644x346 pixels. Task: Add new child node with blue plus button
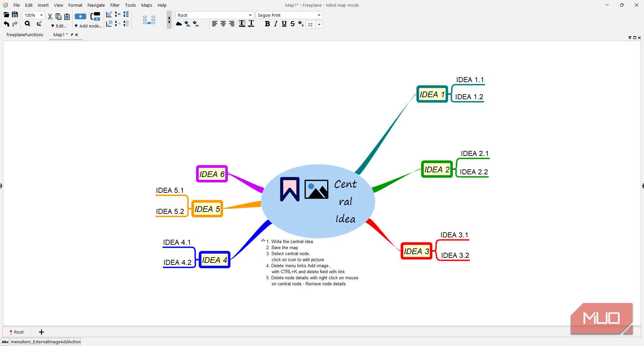80,16
